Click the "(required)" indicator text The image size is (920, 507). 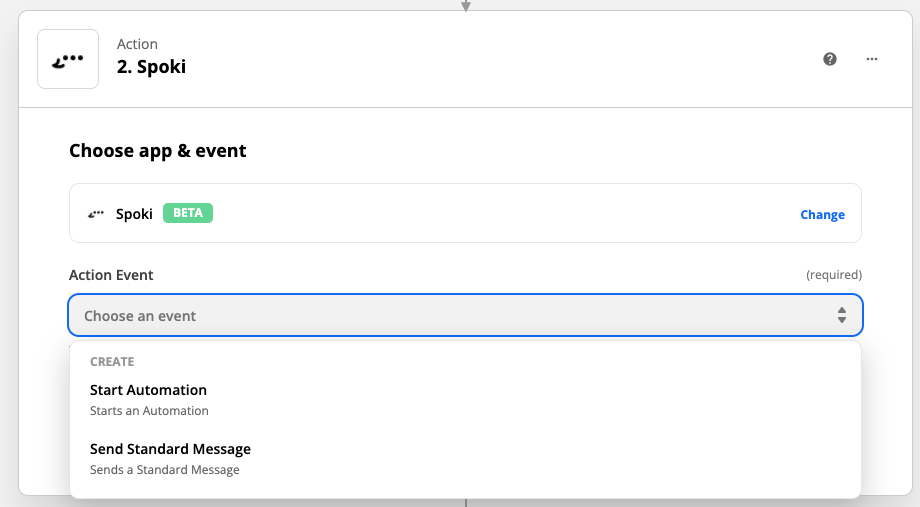point(834,275)
